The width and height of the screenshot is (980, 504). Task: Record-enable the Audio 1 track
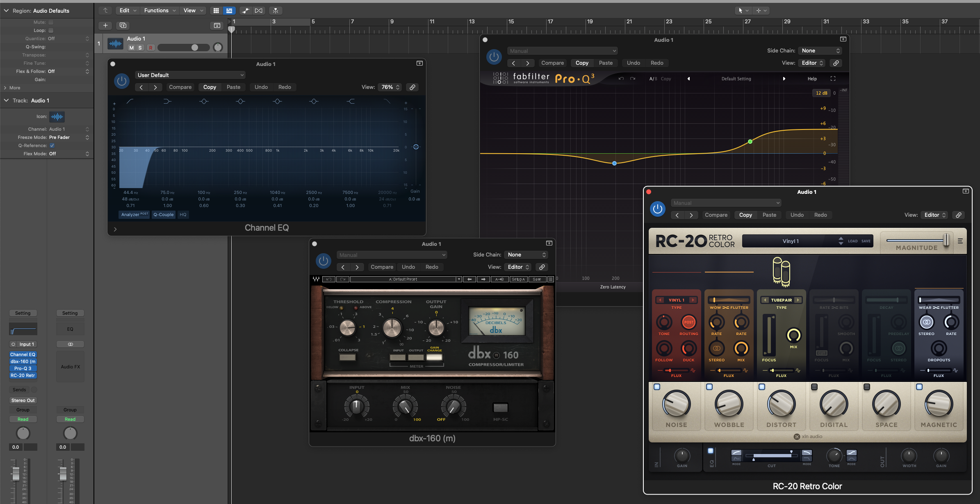(x=150, y=48)
